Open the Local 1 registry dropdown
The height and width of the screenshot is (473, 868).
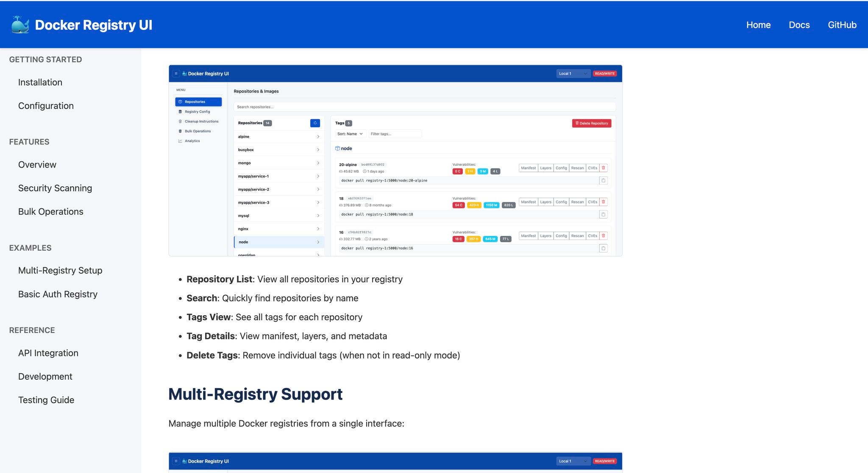click(573, 73)
